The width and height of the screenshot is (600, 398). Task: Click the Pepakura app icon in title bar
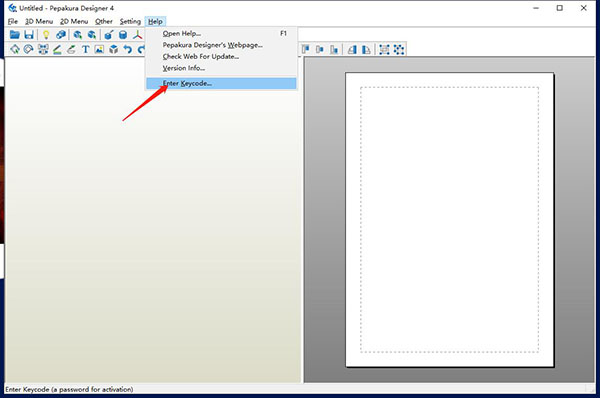(x=12, y=8)
